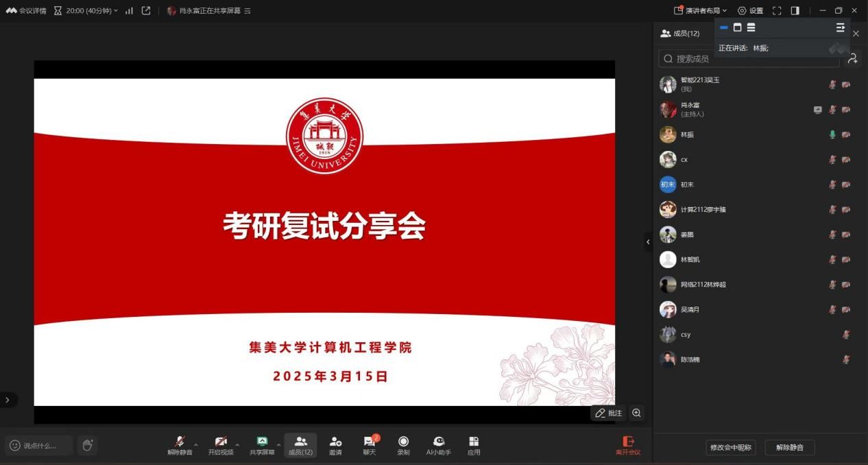Click the collapse-list icon in floating panel
868x465 pixels.
(x=840, y=27)
